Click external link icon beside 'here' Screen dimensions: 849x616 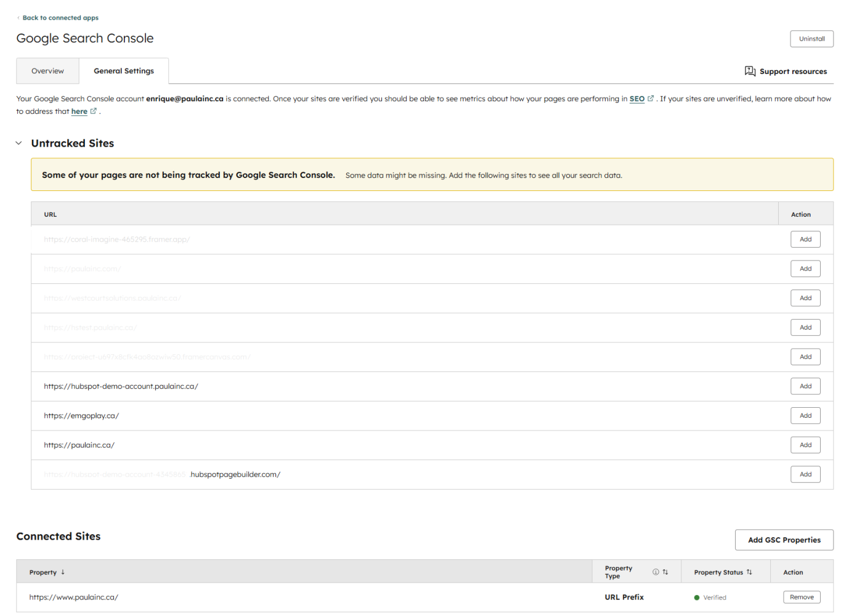pos(94,111)
